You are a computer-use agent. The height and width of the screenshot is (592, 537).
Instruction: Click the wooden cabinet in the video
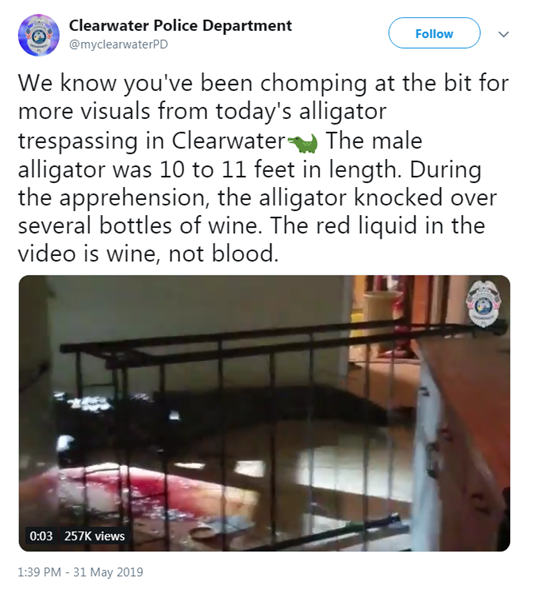[x=464, y=434]
